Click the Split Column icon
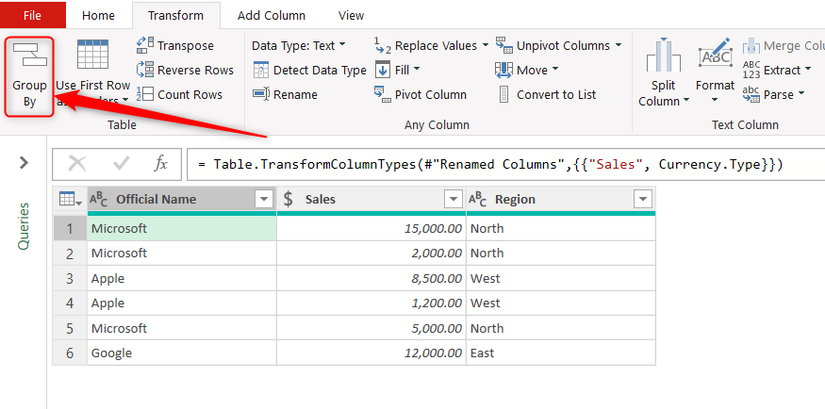The width and height of the screenshot is (825, 409). [663, 56]
